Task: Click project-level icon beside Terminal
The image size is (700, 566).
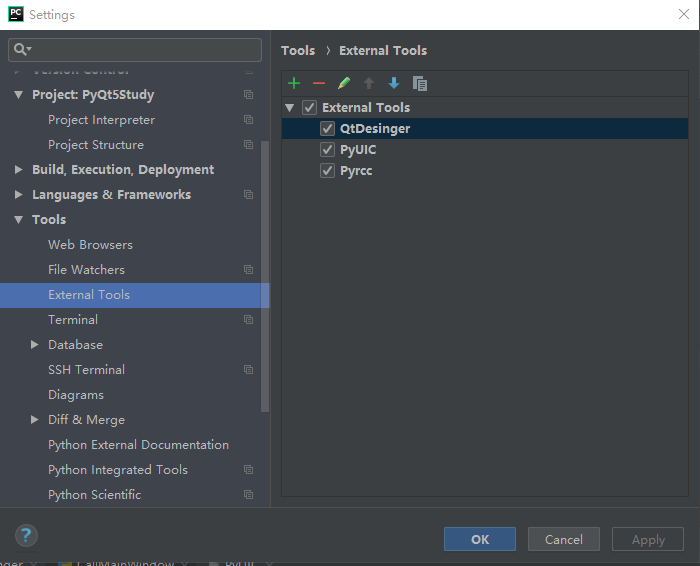Action: (249, 320)
